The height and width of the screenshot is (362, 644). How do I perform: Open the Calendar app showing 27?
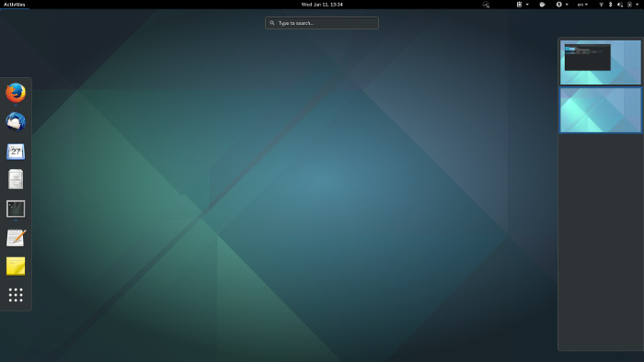[16, 152]
